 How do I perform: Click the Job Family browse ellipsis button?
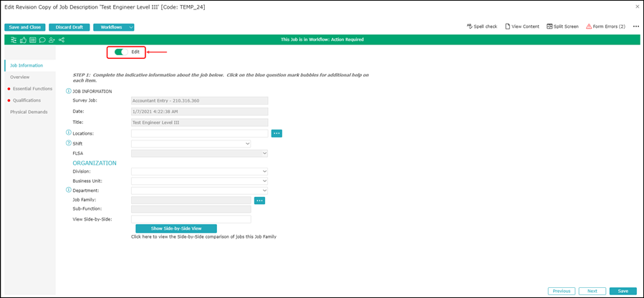pyautogui.click(x=260, y=201)
